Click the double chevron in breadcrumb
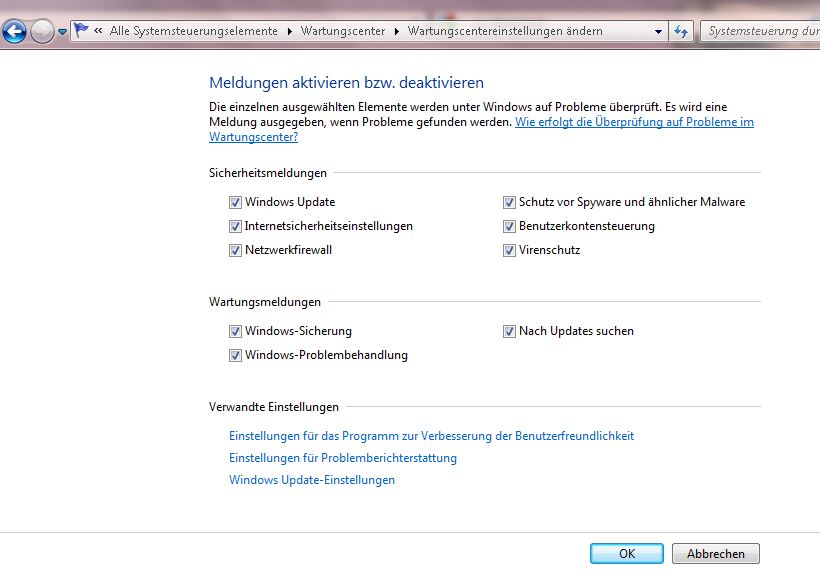 [x=98, y=31]
